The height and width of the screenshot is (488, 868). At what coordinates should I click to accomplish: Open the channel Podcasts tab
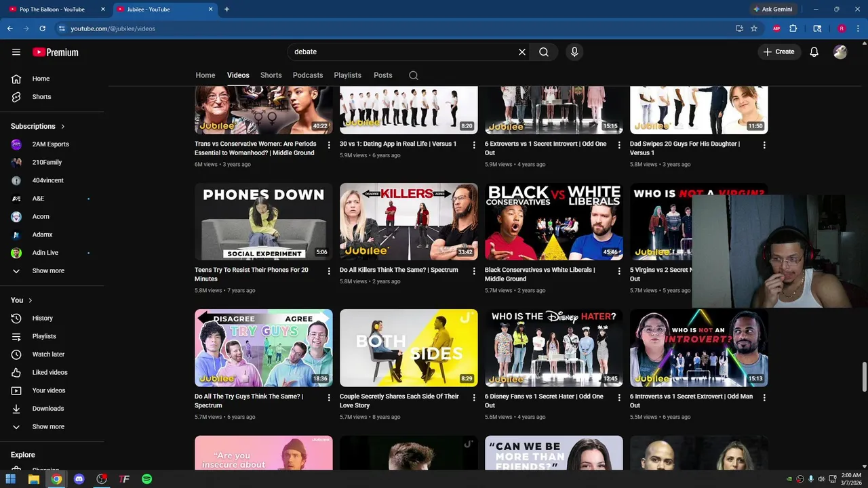click(308, 75)
